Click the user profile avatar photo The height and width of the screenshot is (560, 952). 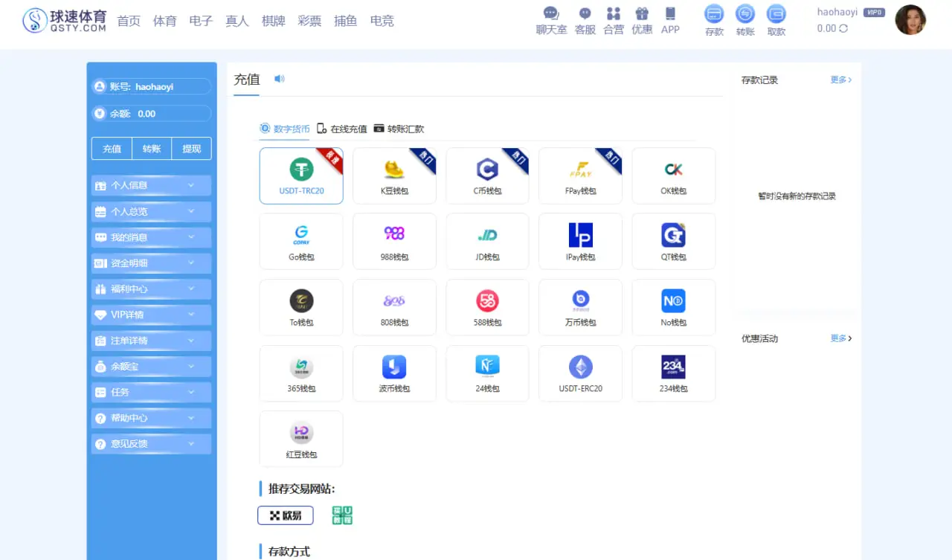click(910, 20)
